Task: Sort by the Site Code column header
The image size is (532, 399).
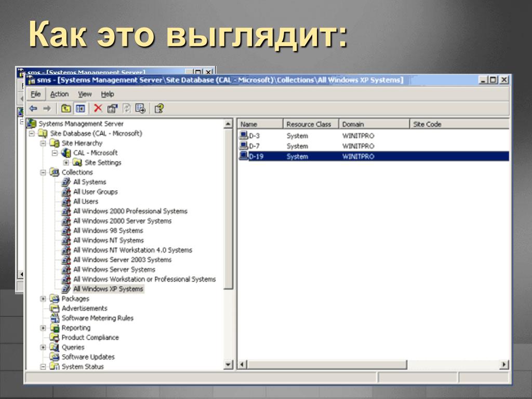Action: (459, 124)
